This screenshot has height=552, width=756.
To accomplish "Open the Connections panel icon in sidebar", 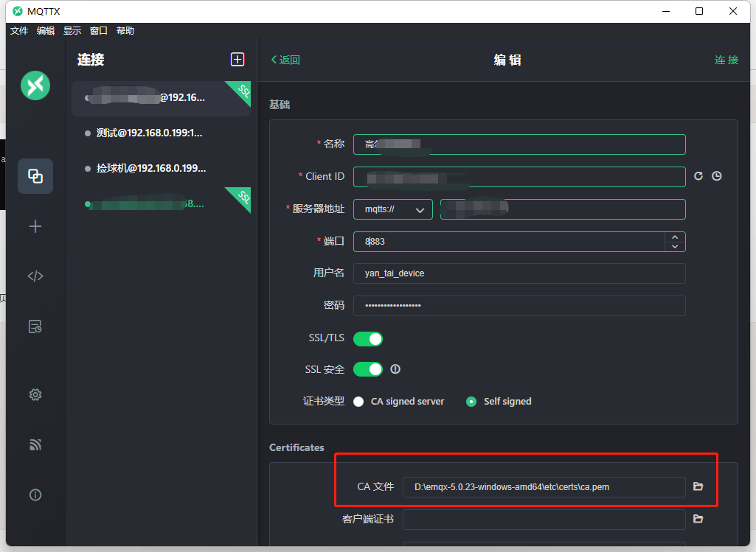I will pyautogui.click(x=35, y=176).
